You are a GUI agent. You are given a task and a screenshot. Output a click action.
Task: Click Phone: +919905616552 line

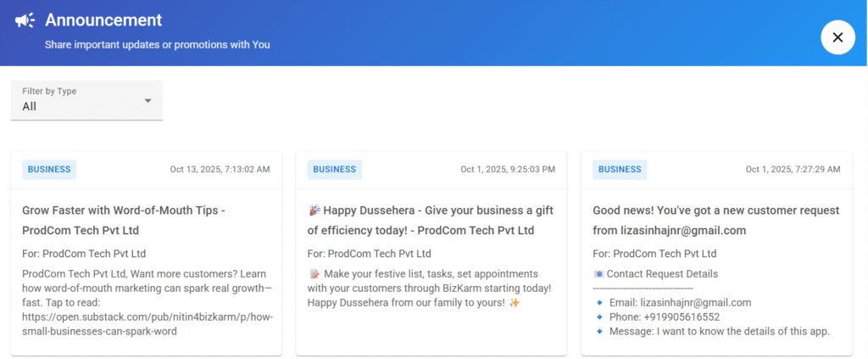point(665,317)
